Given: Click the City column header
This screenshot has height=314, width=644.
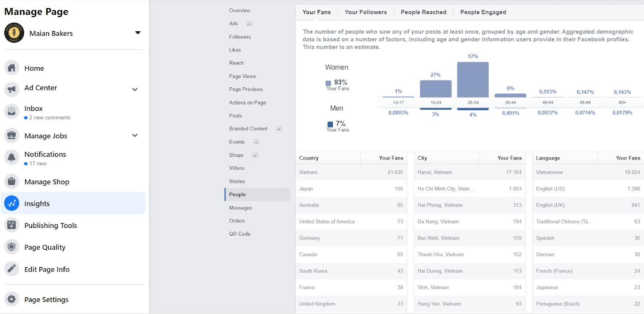Looking at the screenshot, I should [446, 158].
